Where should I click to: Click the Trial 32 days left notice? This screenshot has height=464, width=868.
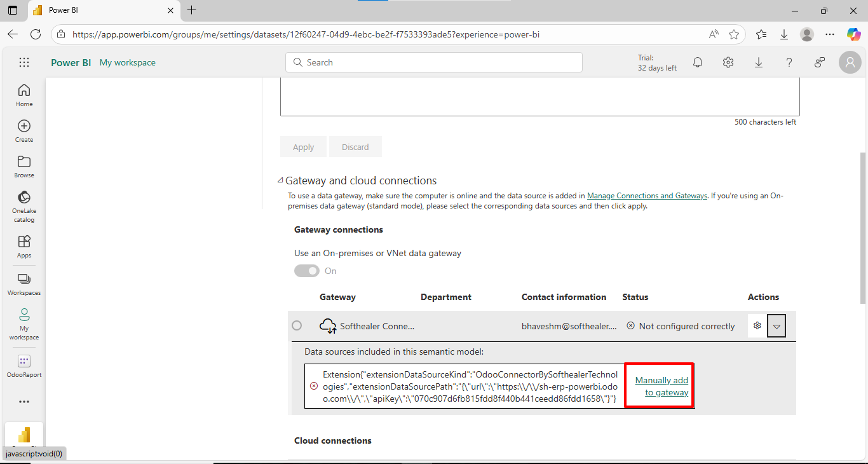[657, 62]
